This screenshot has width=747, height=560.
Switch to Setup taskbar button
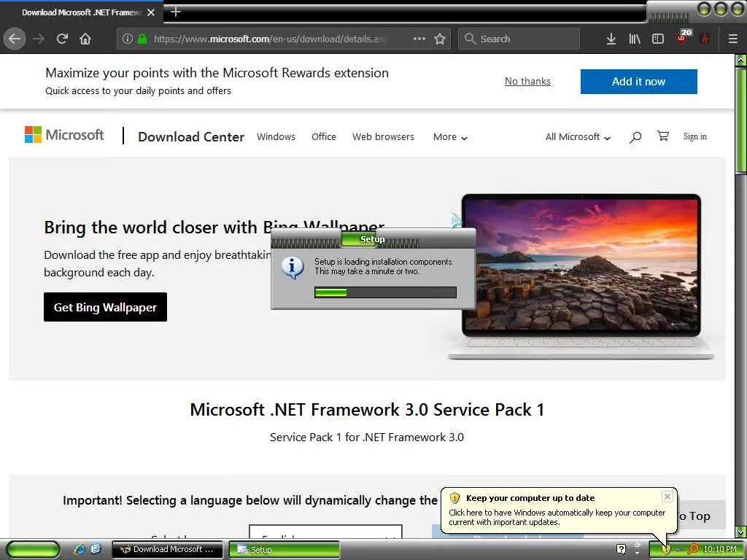click(x=285, y=550)
